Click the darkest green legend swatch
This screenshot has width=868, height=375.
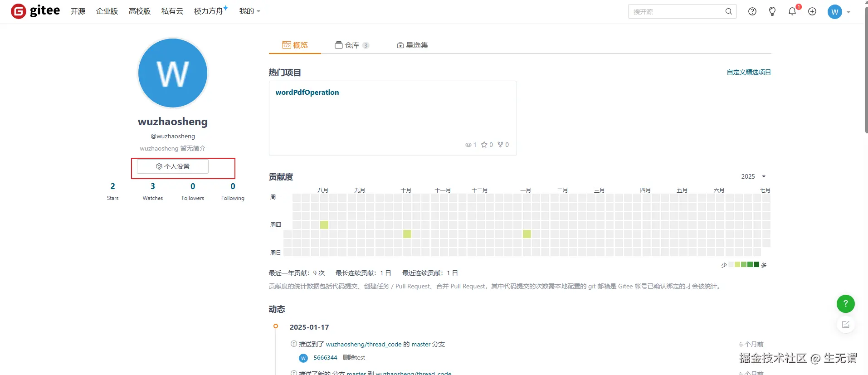756,264
